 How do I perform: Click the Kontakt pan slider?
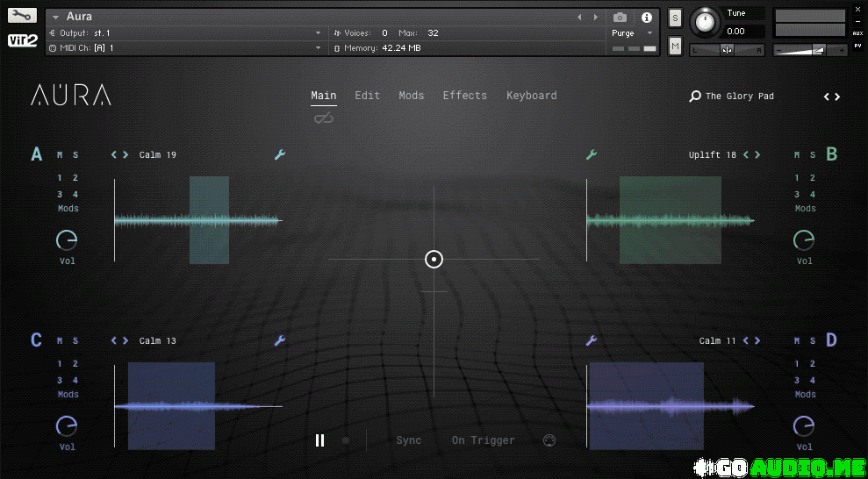point(728,50)
